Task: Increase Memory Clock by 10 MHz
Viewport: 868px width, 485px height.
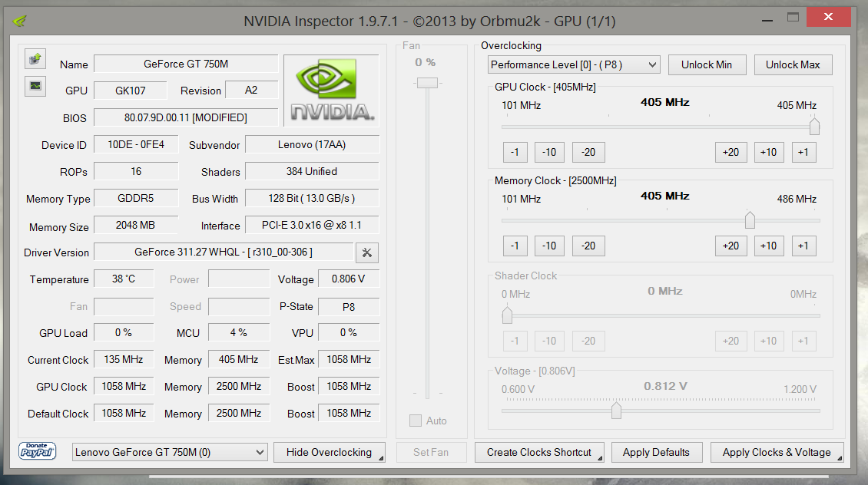Action: coord(769,246)
